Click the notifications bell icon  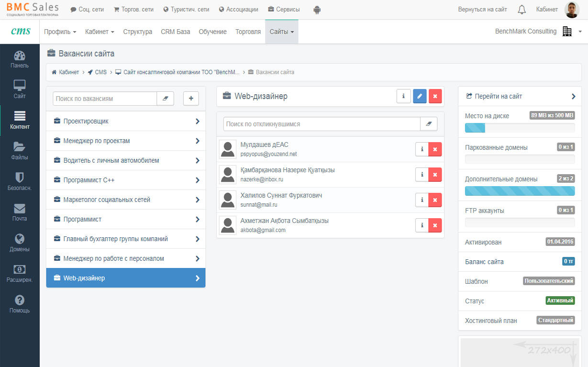click(x=522, y=10)
